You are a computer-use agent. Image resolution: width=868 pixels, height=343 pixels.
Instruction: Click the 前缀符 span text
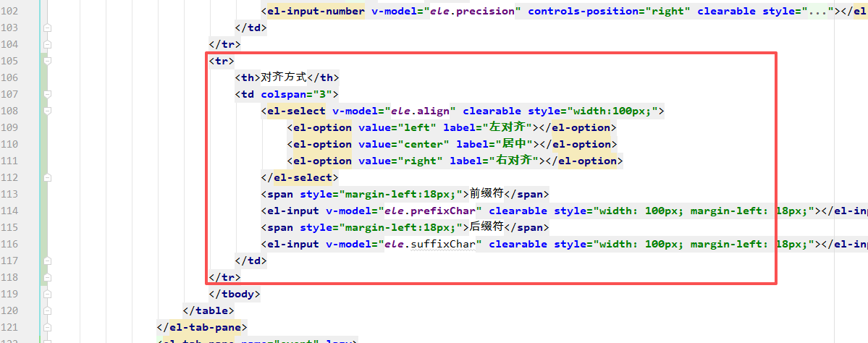(486, 194)
